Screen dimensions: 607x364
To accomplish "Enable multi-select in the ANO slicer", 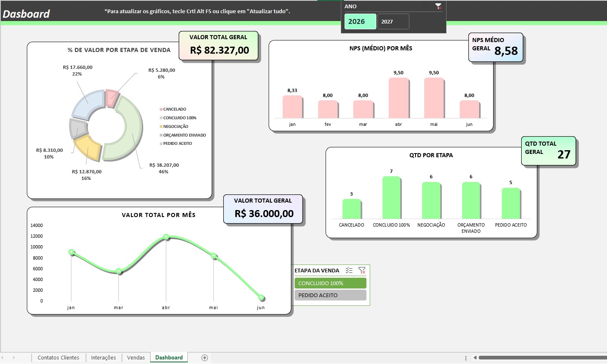I will 427,6.
